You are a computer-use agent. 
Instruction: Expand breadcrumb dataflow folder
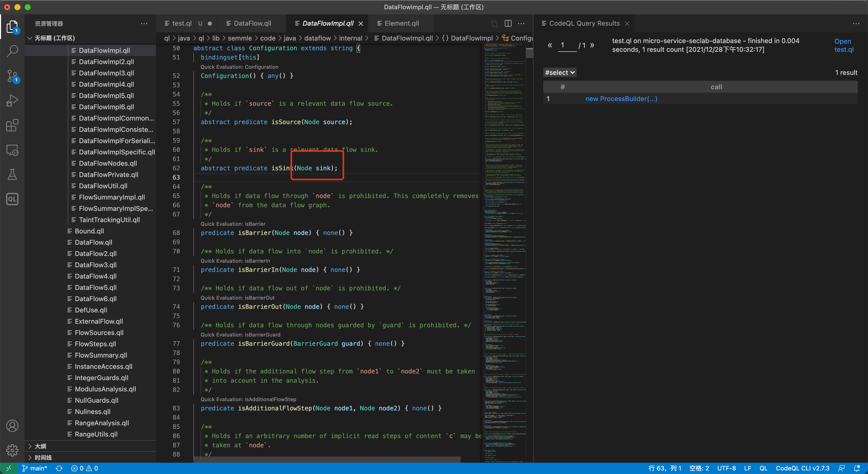click(x=317, y=38)
